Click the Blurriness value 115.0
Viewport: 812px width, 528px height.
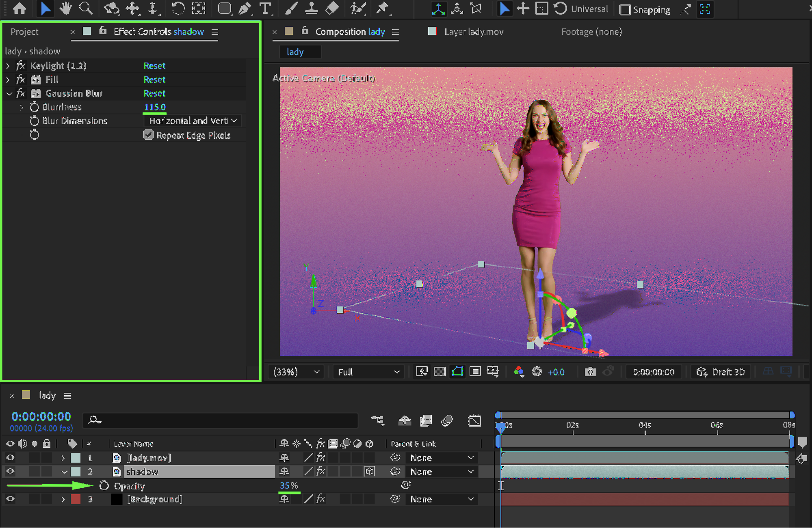pos(155,107)
